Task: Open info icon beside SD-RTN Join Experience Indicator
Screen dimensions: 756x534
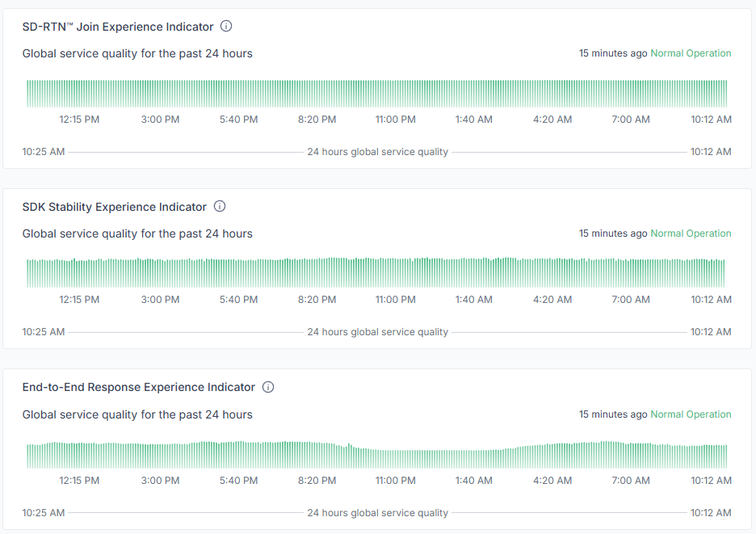Action: coord(226,26)
